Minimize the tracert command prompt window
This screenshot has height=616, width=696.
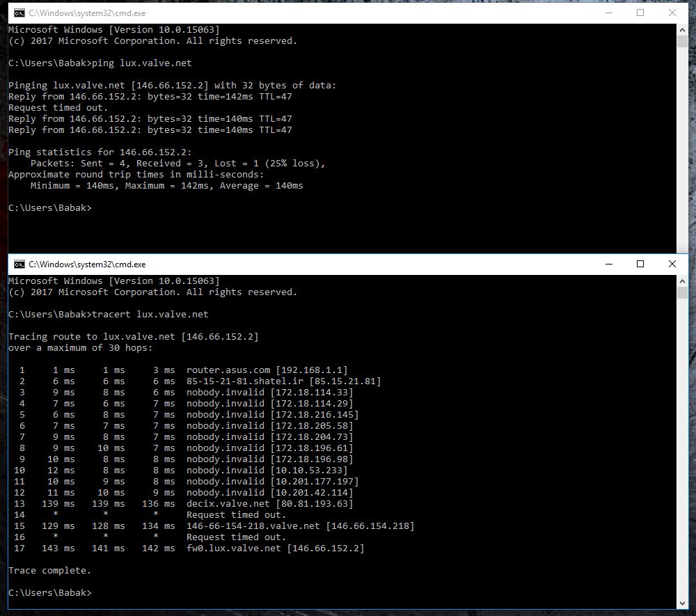pos(609,264)
